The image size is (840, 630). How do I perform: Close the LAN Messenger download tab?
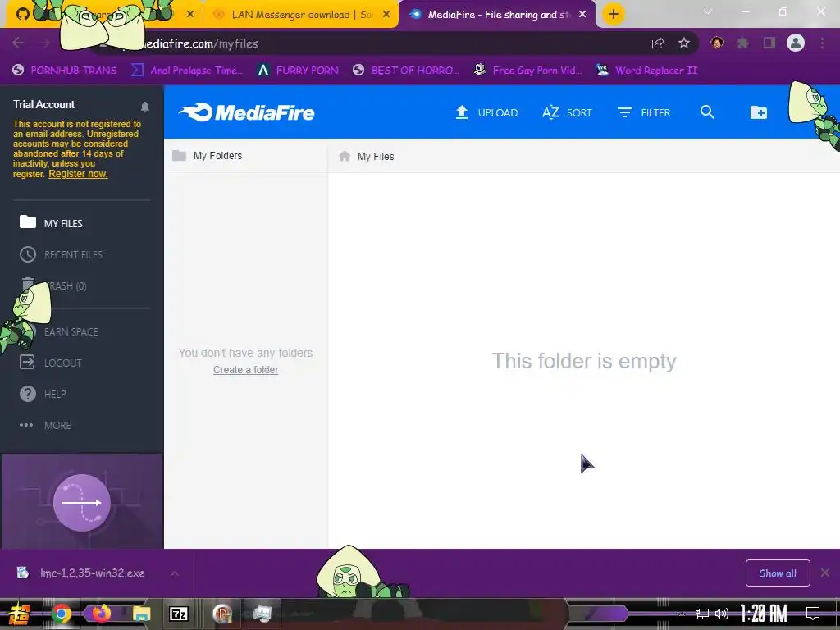click(x=386, y=15)
